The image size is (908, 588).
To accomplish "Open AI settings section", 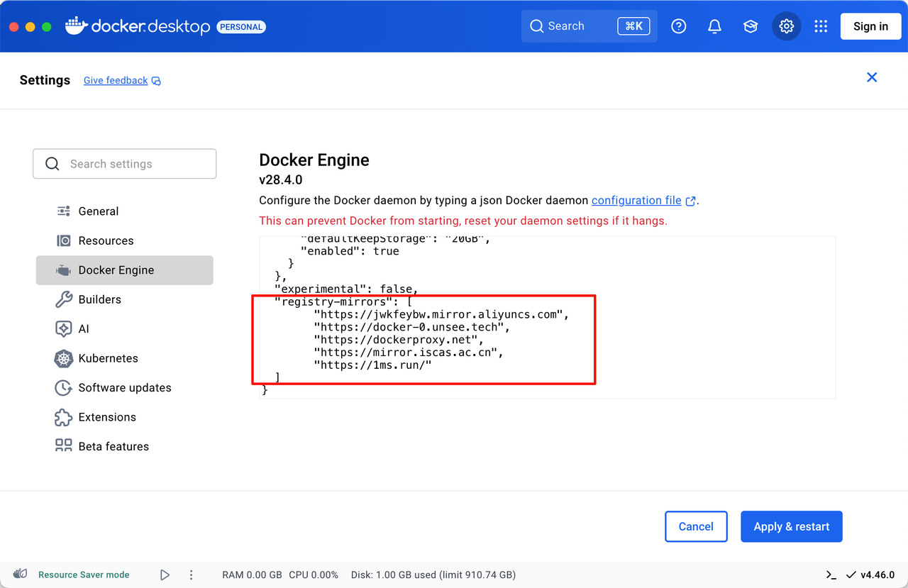I will (x=84, y=329).
